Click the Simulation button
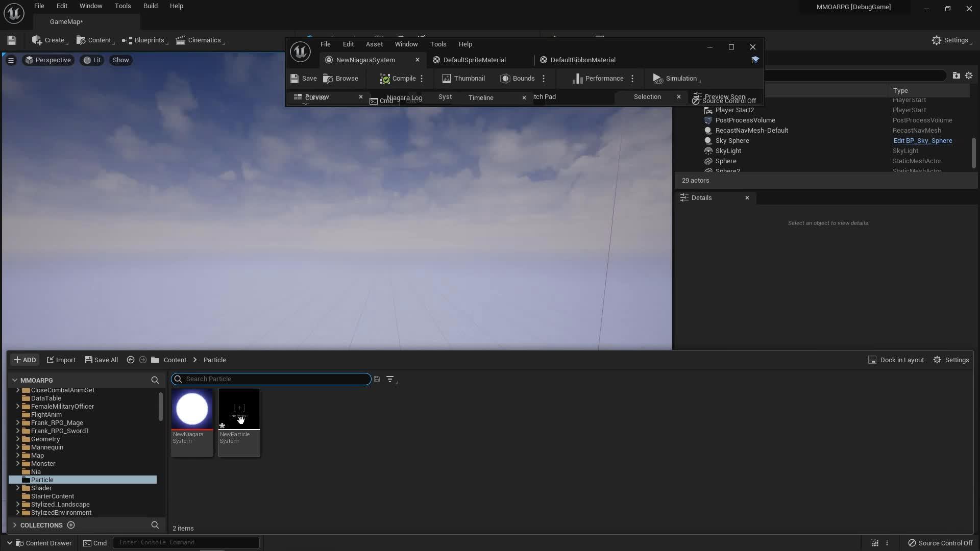 coord(675,79)
